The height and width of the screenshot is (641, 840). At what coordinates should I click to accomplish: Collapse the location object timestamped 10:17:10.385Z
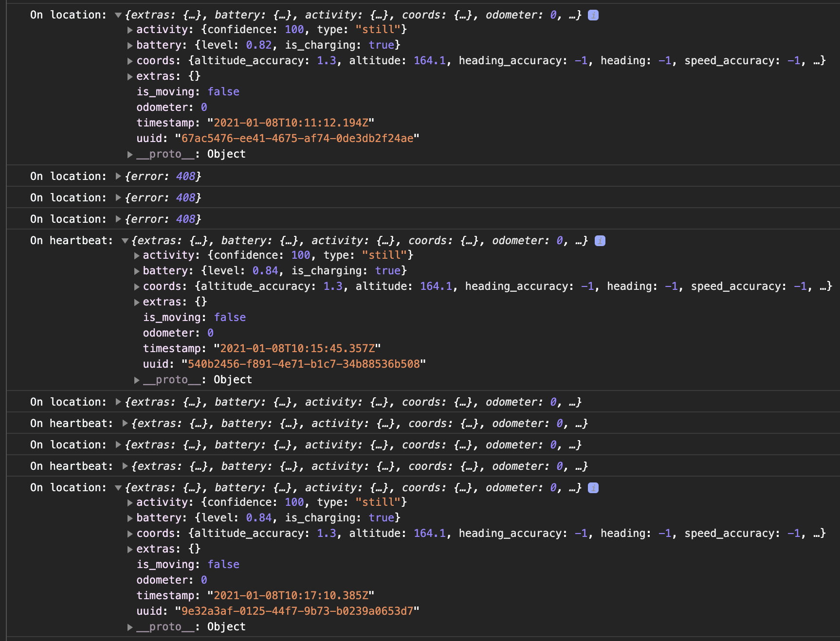[x=118, y=488]
